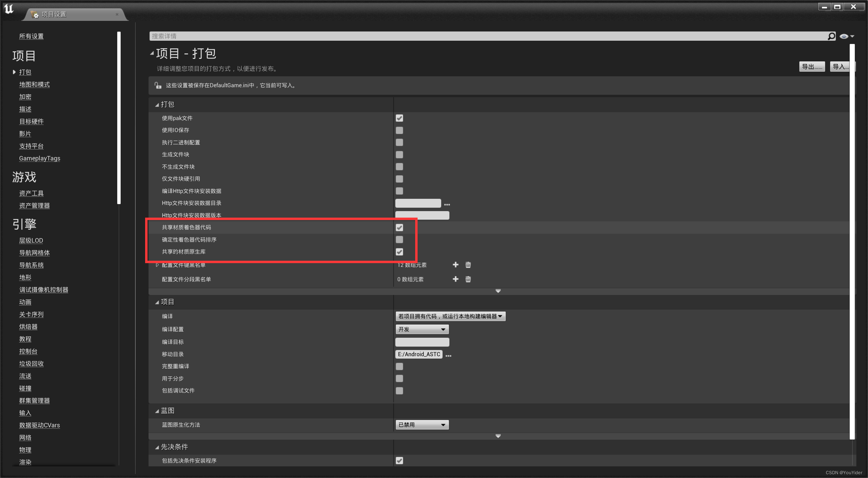This screenshot has width=868, height=478.
Task: Open the 蓝图原生化方法 dropdown showing 已禁用
Action: click(x=422, y=425)
